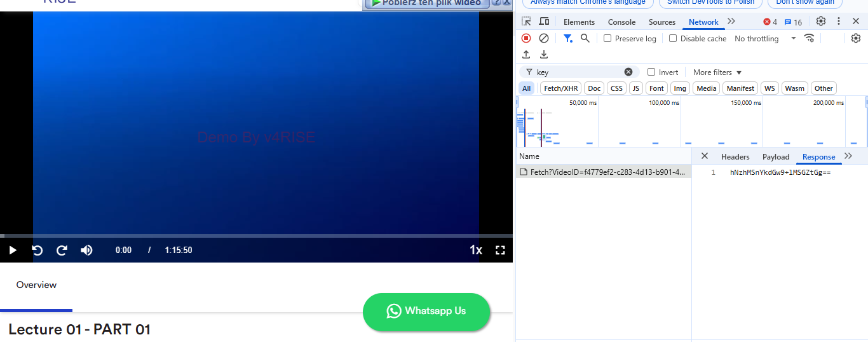This screenshot has height=342, width=868.
Task: Filter requests by Doc type
Action: 594,88
